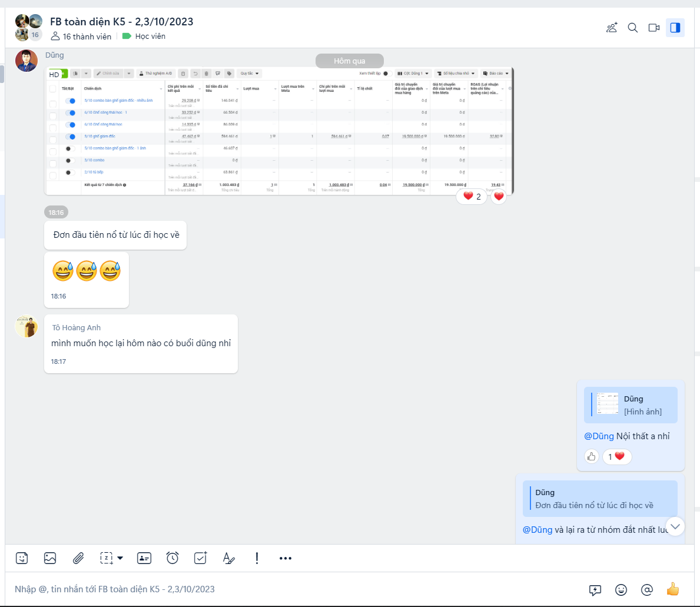The height and width of the screenshot is (607, 700).
Task: Attach a file with the paperclip icon
Action: (78, 558)
